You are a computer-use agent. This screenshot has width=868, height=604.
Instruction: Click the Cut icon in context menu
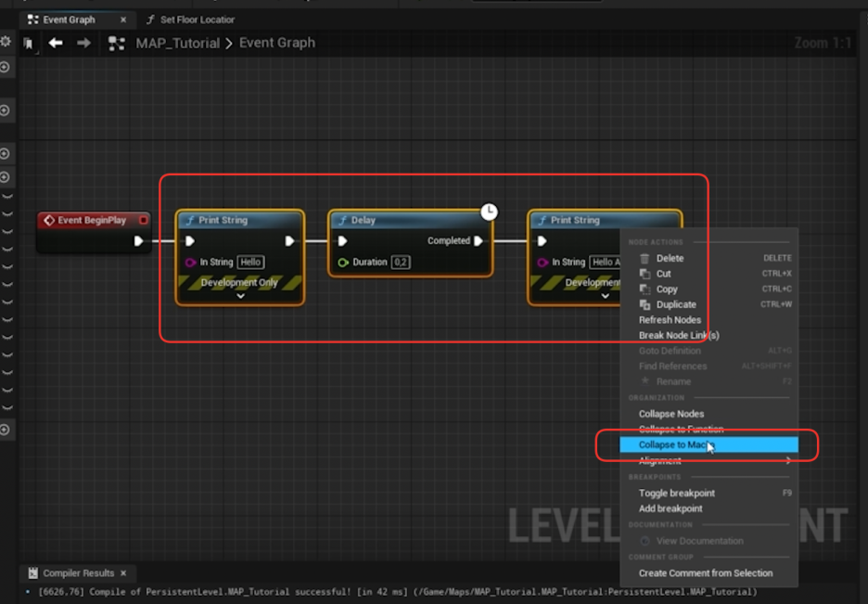pyautogui.click(x=645, y=274)
